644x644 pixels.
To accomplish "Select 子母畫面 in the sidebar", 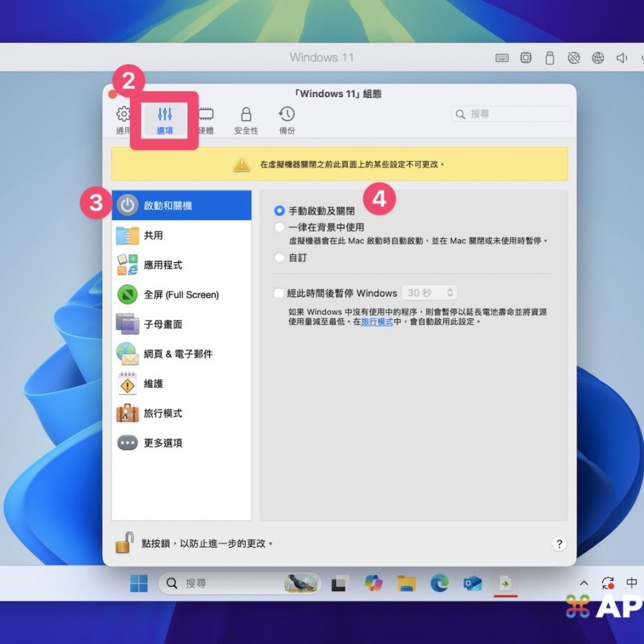I will (x=162, y=324).
